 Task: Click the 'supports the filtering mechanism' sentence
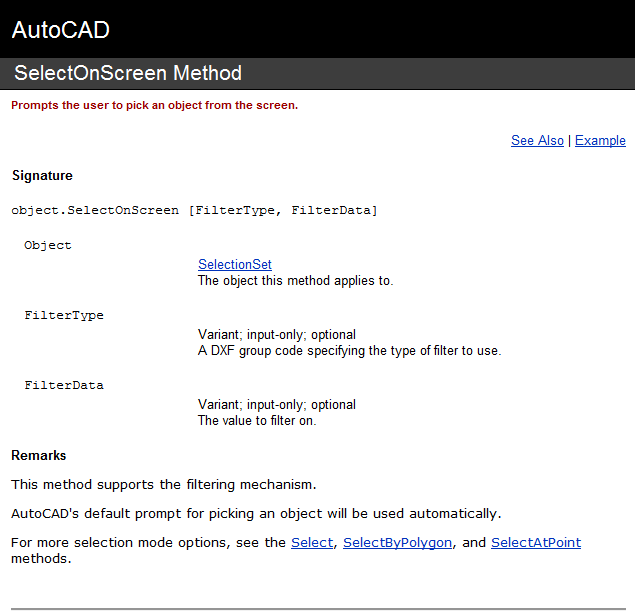click(164, 485)
